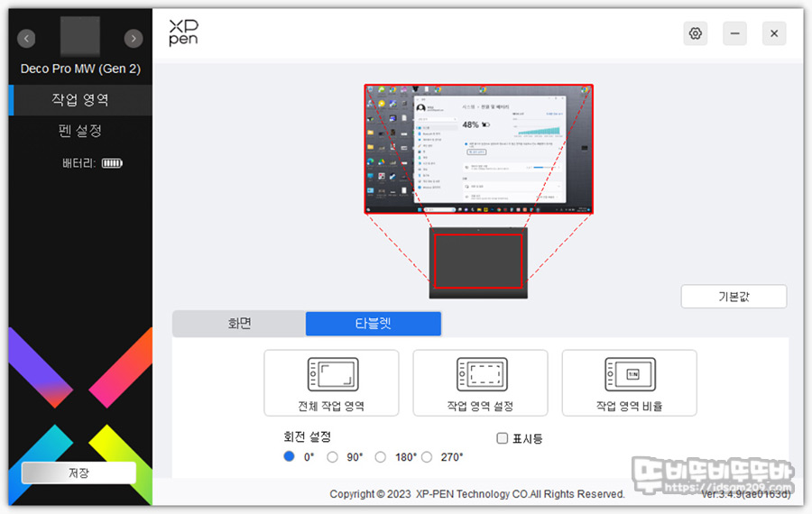Minimize the XP-Pen window
This screenshot has height=514, width=812.
[734, 33]
